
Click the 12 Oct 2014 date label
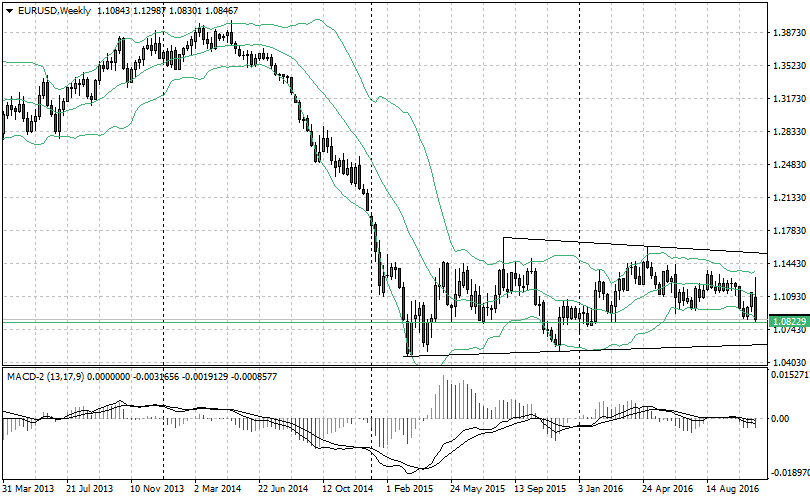347,489
